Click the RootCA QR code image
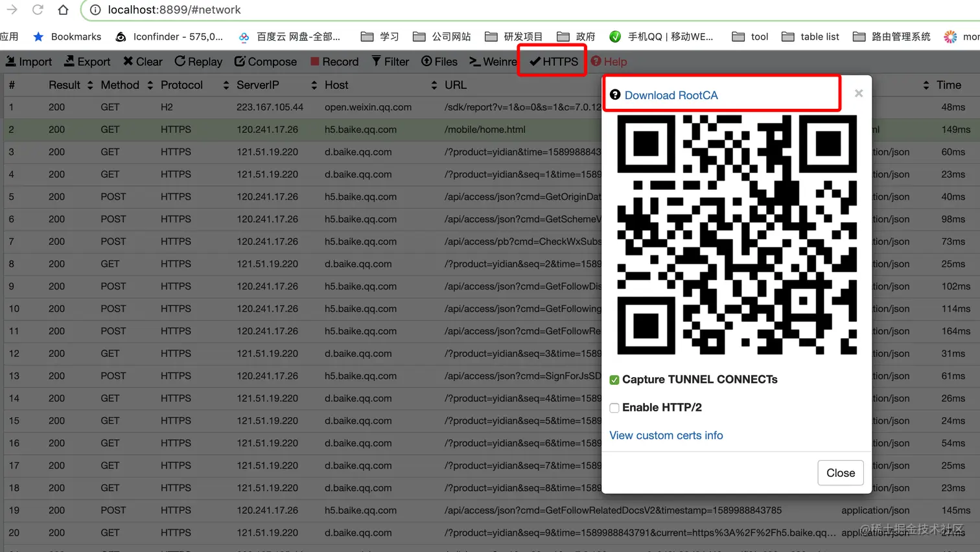This screenshot has height=552, width=980. [737, 235]
